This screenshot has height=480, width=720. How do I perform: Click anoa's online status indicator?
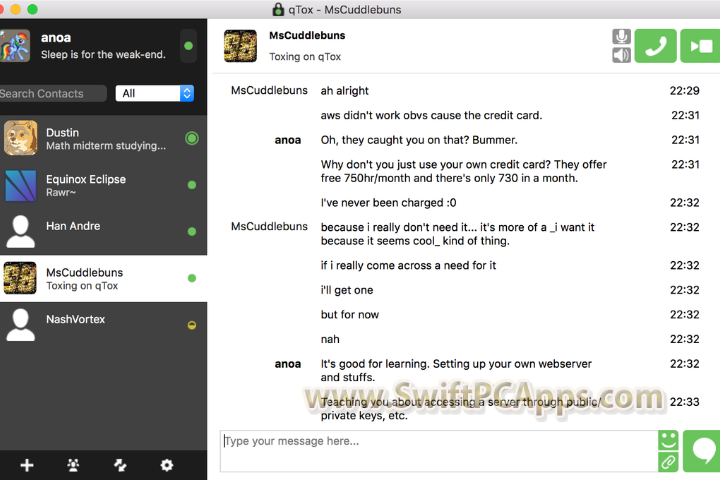click(x=188, y=46)
